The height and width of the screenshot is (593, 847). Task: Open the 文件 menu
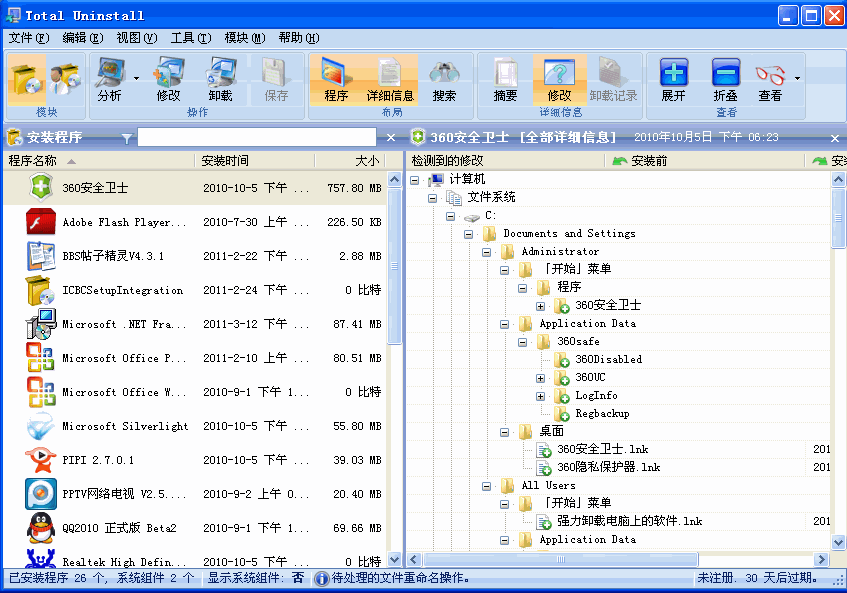click(x=29, y=38)
